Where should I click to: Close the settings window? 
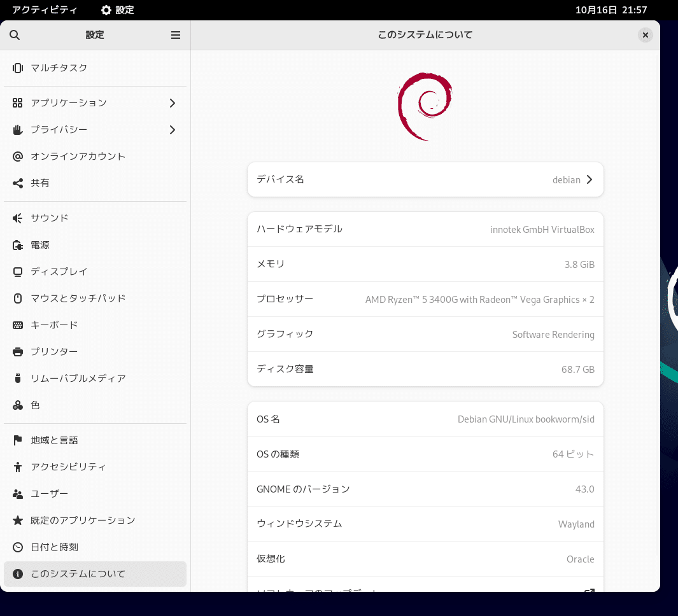pos(645,35)
